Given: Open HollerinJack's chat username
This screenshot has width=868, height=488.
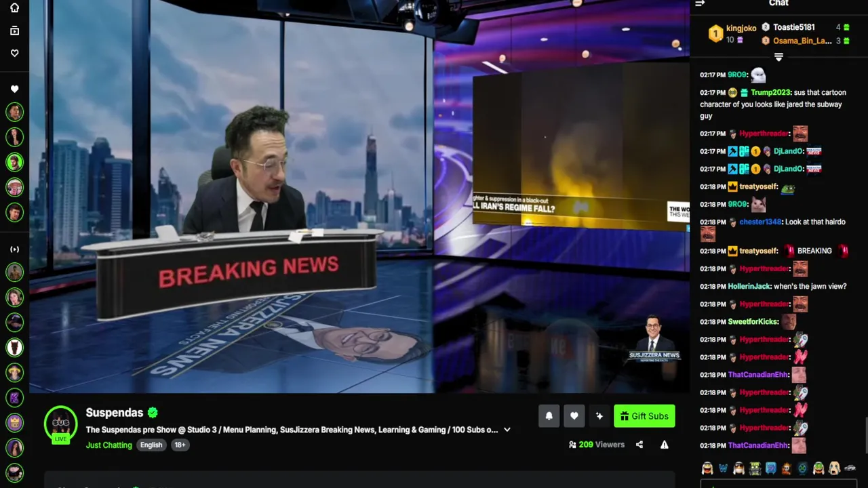Looking at the screenshot, I should (x=749, y=286).
